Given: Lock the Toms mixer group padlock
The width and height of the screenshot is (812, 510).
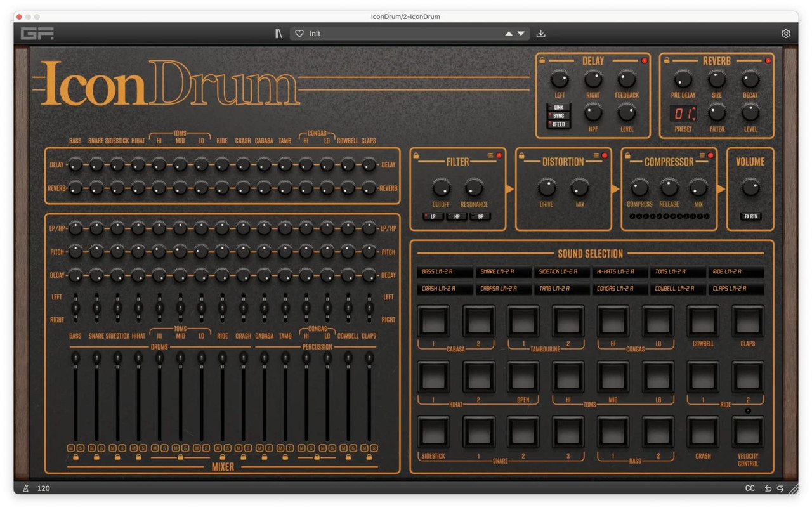Looking at the screenshot, I should point(180,457).
